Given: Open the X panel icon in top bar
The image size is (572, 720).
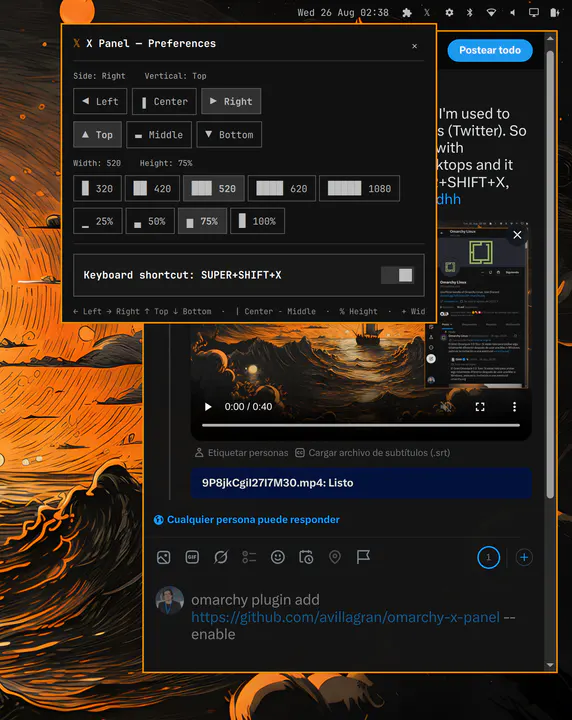Looking at the screenshot, I should pos(427,13).
